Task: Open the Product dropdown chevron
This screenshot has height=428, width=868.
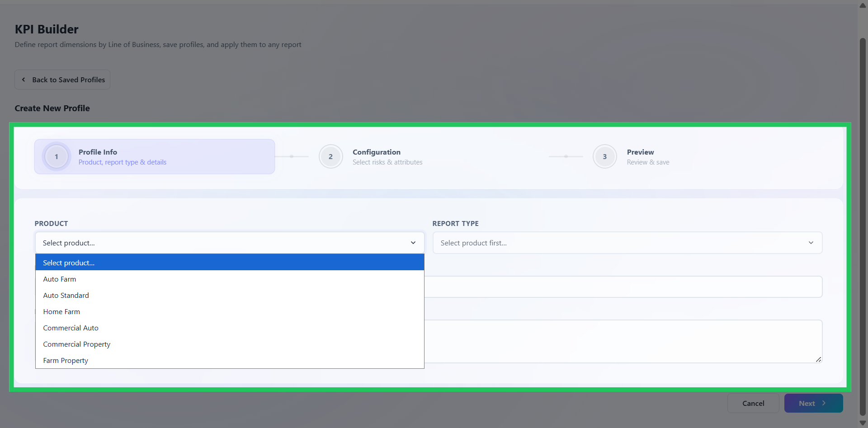Action: [x=413, y=243]
